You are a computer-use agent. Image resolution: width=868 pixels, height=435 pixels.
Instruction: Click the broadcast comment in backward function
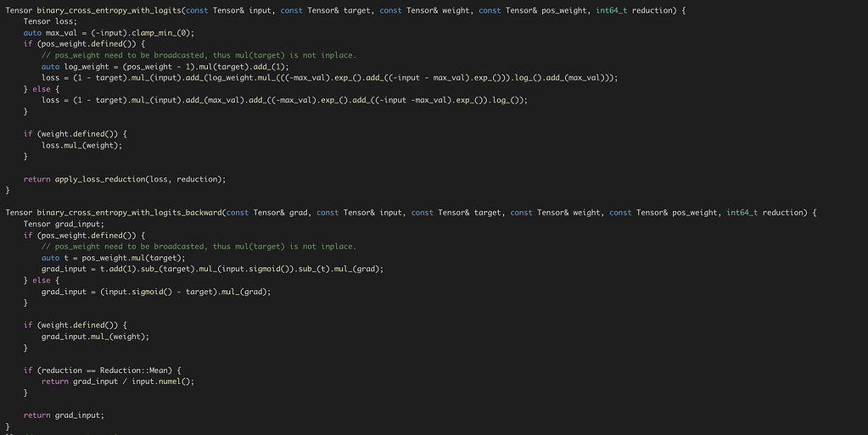[199, 247]
